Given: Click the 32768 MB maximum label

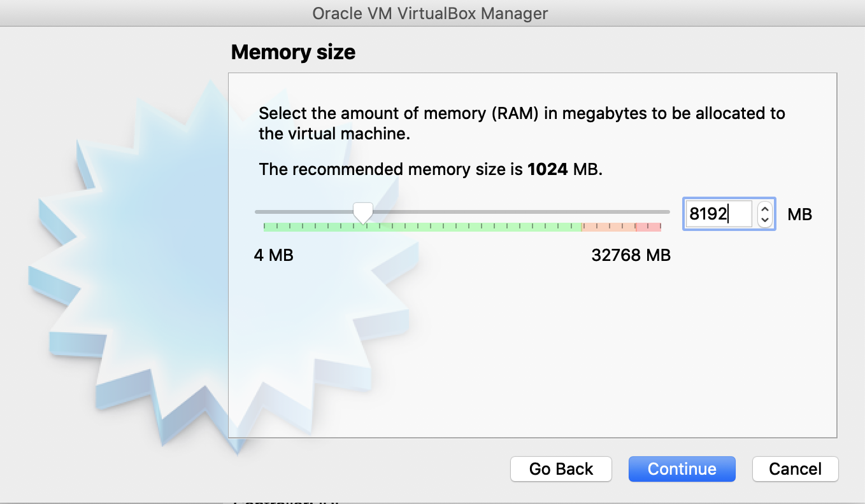Looking at the screenshot, I should click(x=631, y=255).
